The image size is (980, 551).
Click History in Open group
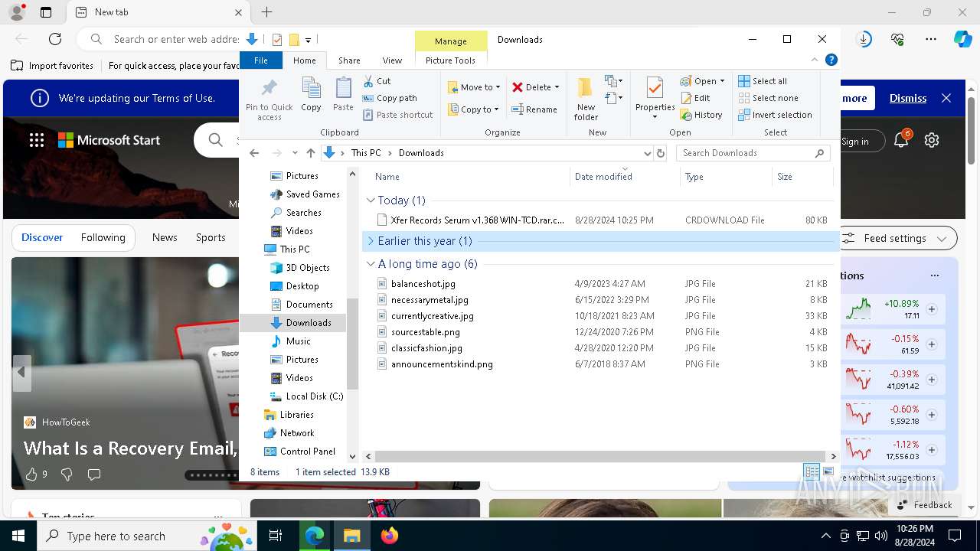pos(701,115)
